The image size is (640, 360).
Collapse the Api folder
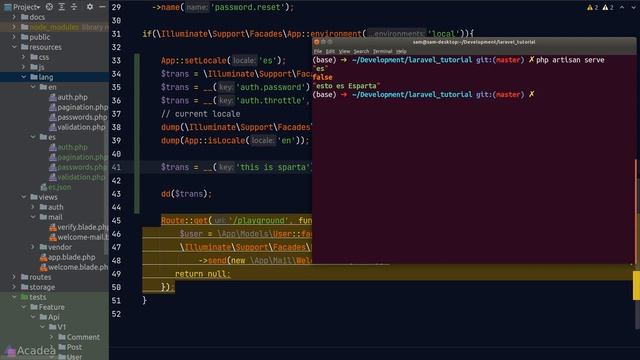[x=33, y=317]
